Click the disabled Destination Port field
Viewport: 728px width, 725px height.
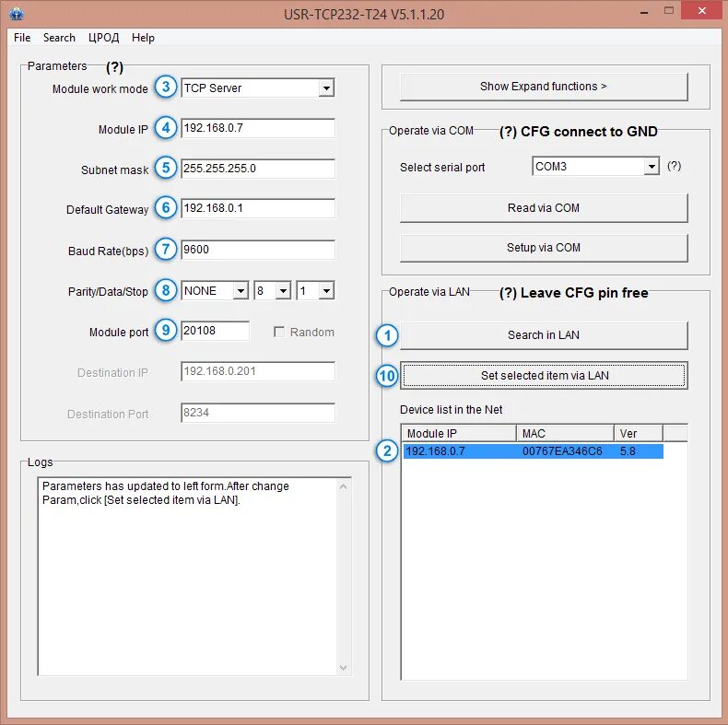(x=258, y=413)
